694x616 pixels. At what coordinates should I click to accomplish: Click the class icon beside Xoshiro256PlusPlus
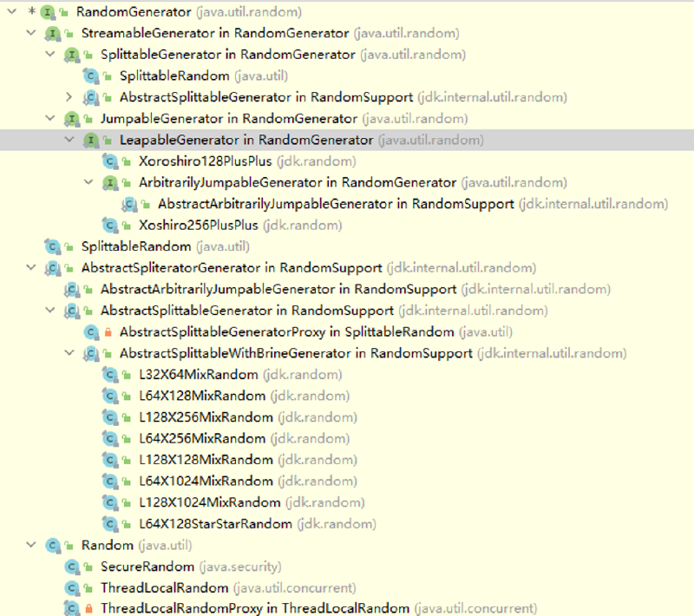[109, 226]
